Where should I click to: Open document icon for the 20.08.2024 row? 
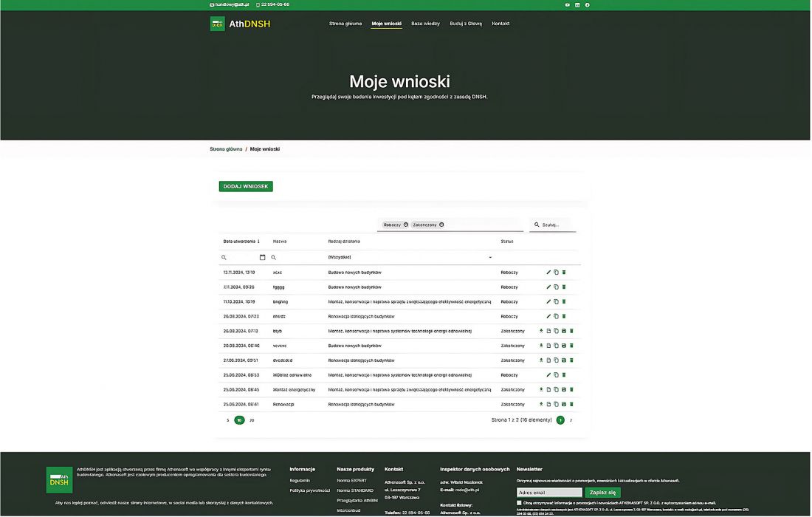click(x=548, y=346)
